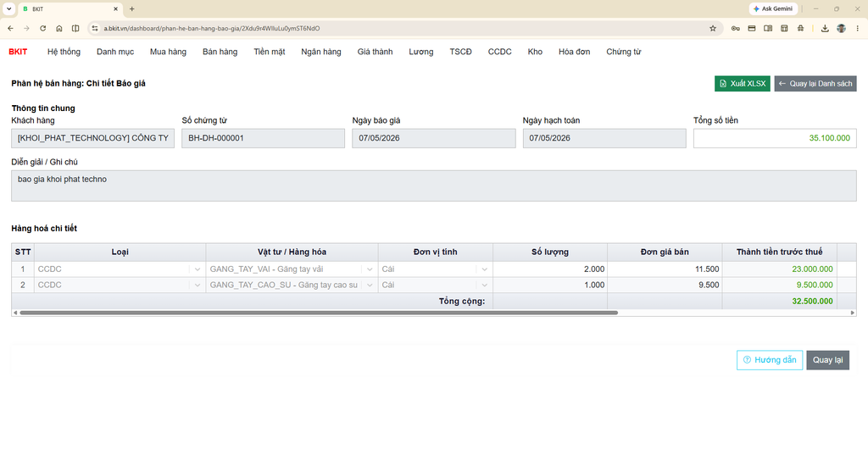Click quantity cell 2.000
The image size is (868, 466).
click(550, 269)
